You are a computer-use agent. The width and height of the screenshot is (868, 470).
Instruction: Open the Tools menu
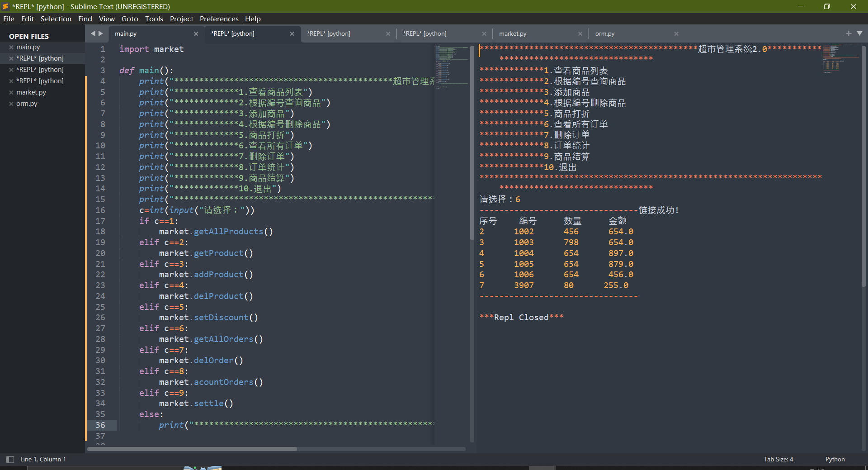tap(154, 19)
